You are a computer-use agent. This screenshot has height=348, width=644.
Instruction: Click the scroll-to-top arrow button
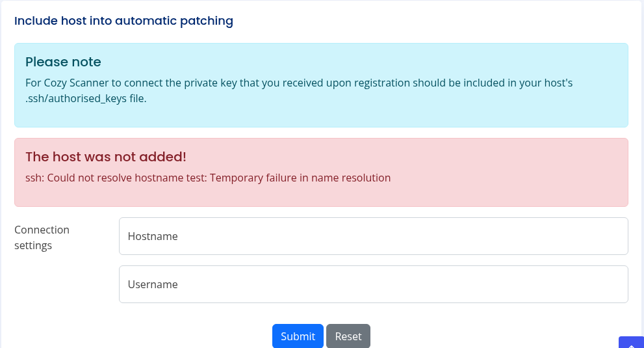pos(631,343)
